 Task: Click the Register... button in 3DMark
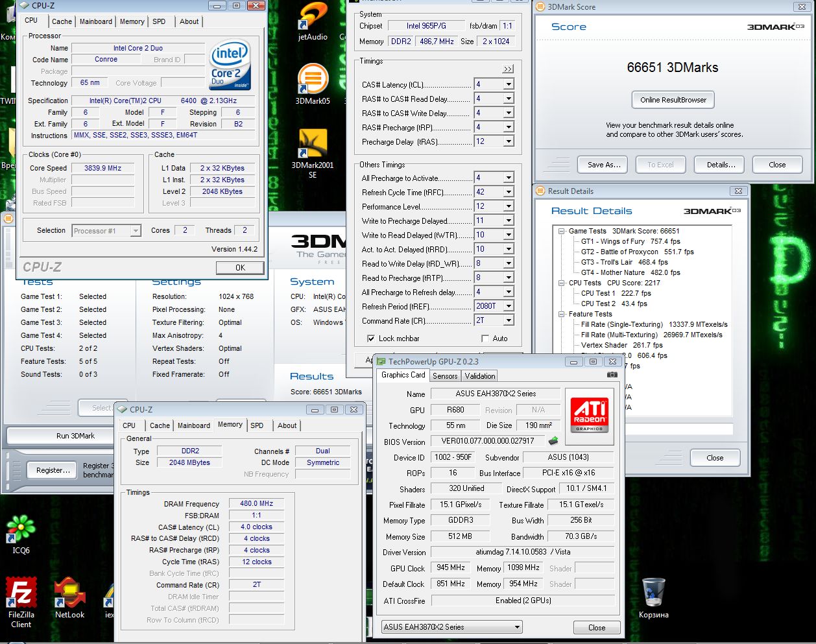(53, 470)
